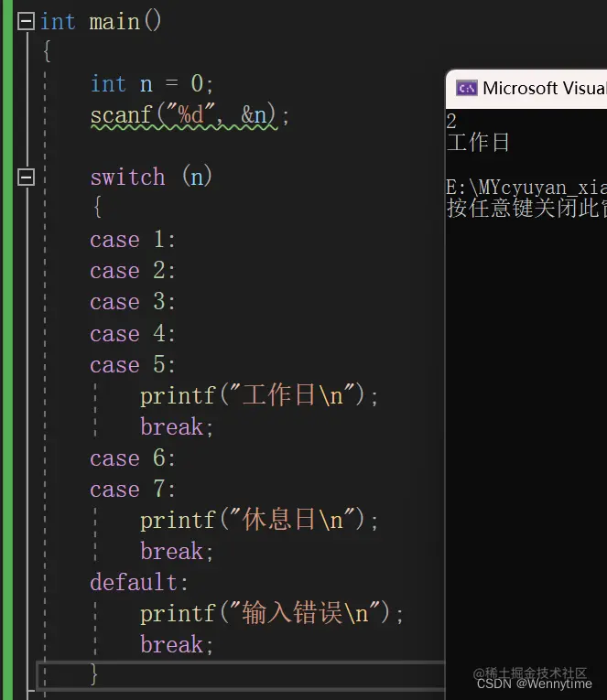Collapse the switch block fold marker
The width and height of the screenshot is (607, 700).
pos(26,178)
